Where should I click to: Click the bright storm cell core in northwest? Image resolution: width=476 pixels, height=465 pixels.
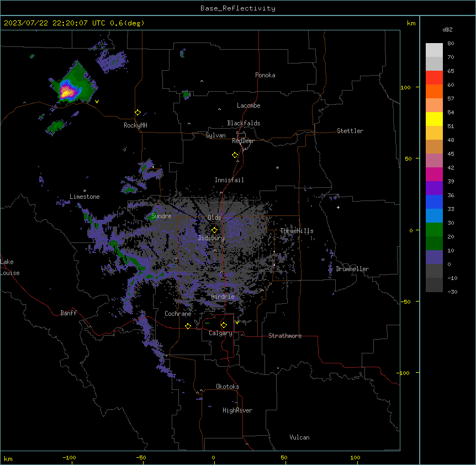[x=66, y=92]
